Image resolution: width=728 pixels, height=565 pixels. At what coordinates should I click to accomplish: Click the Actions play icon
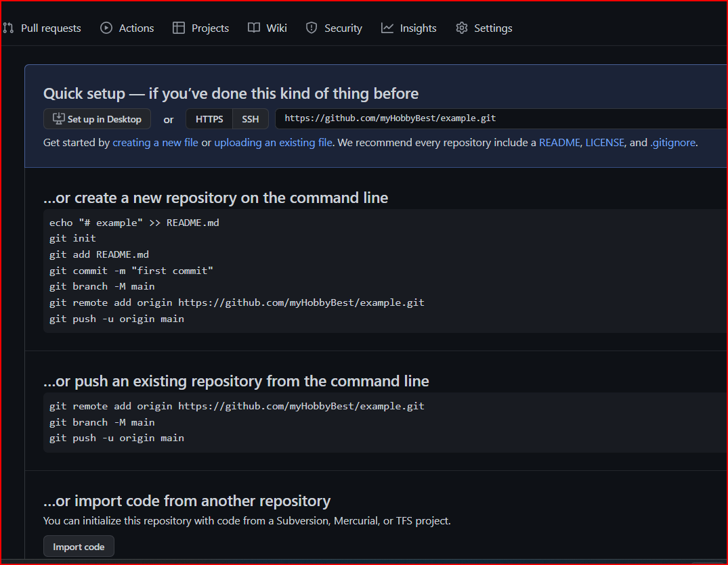(106, 28)
